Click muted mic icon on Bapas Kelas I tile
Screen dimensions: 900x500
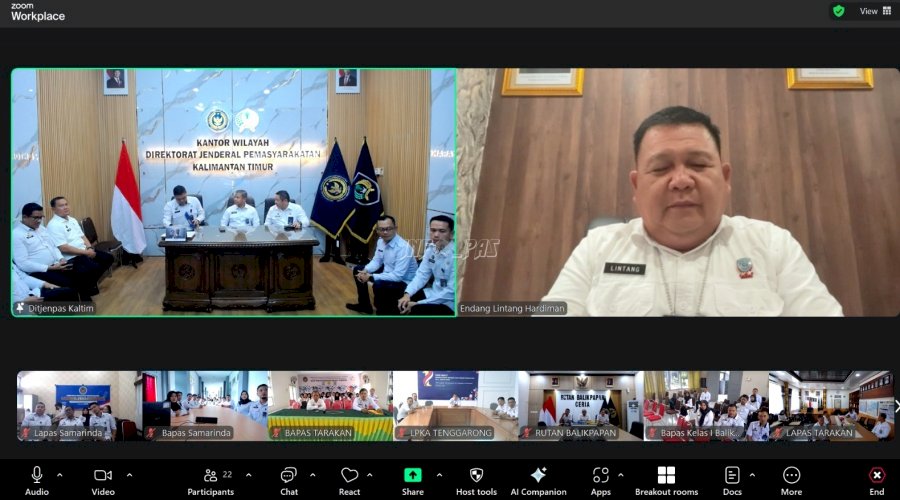tap(652, 433)
